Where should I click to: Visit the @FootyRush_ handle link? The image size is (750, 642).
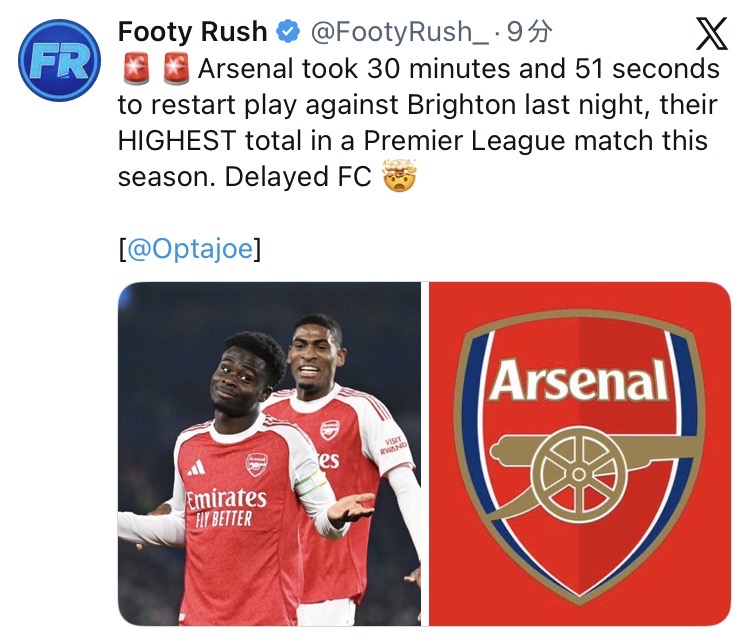click(x=392, y=33)
